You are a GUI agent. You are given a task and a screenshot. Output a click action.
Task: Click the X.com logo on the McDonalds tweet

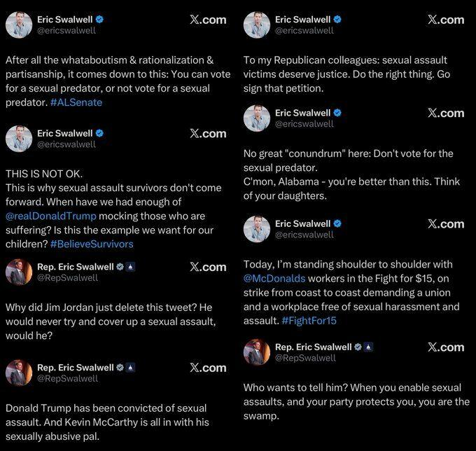coord(446,224)
